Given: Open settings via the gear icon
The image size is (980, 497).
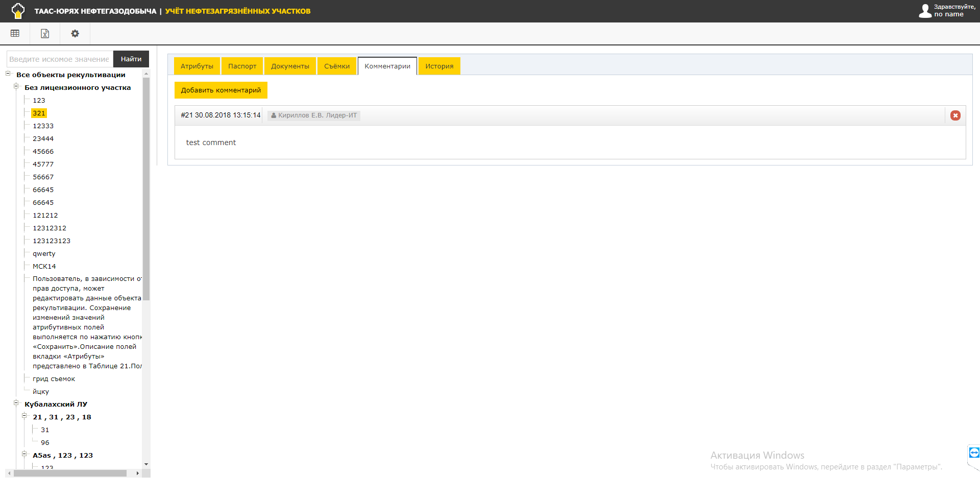Looking at the screenshot, I should tap(75, 34).
